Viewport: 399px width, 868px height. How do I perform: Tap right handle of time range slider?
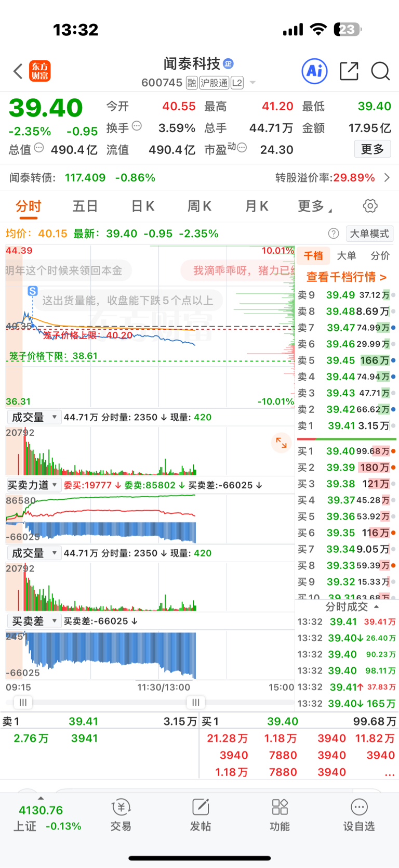pyautogui.click(x=195, y=703)
